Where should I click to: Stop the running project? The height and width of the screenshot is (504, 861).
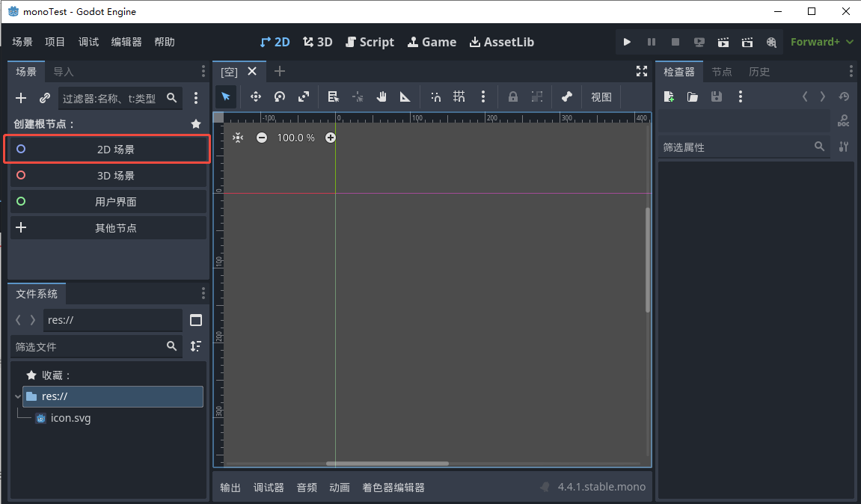click(675, 43)
